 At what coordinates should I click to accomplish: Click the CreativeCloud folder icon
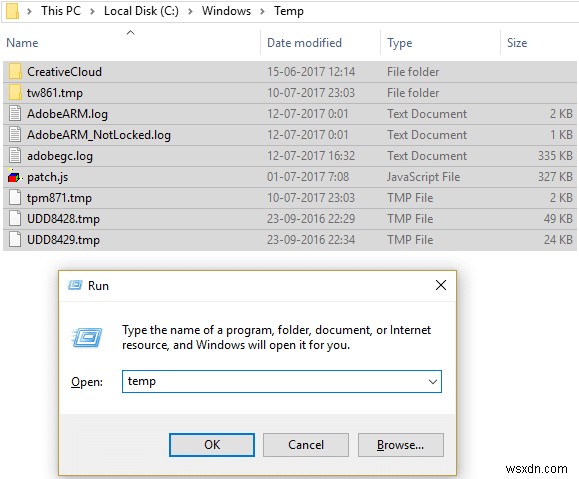(x=15, y=72)
